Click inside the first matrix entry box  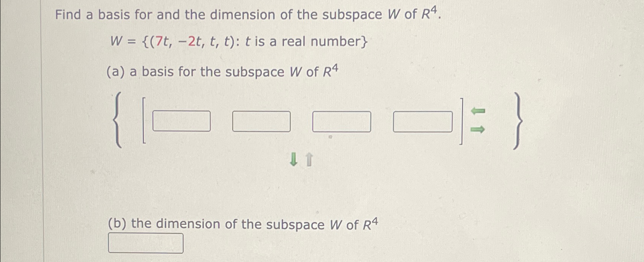(x=181, y=120)
